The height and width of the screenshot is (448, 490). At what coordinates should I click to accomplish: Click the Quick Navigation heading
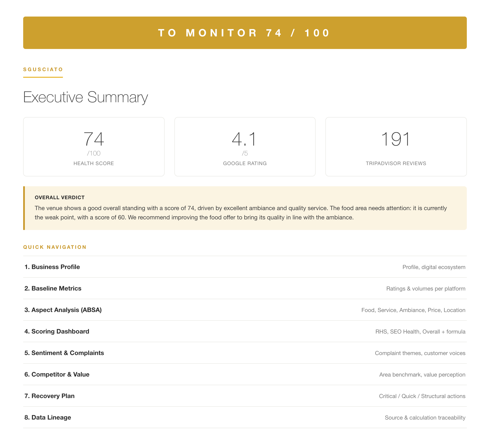pyautogui.click(x=55, y=247)
